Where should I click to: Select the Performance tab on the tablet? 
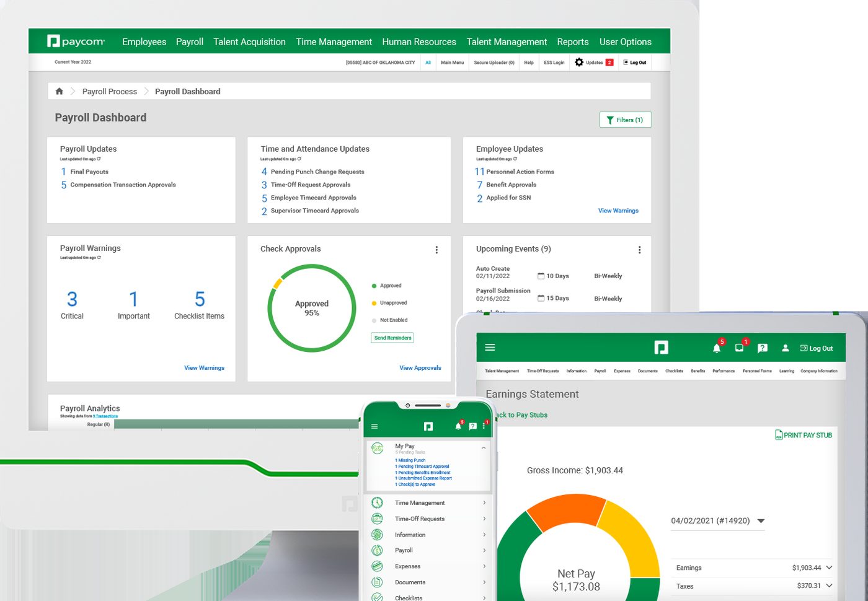[x=724, y=371]
